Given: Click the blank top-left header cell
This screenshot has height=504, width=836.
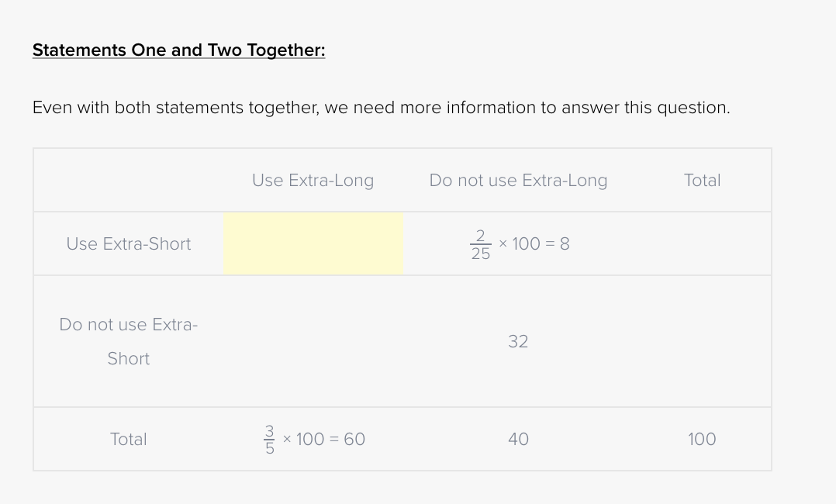Looking at the screenshot, I should pos(128,181).
